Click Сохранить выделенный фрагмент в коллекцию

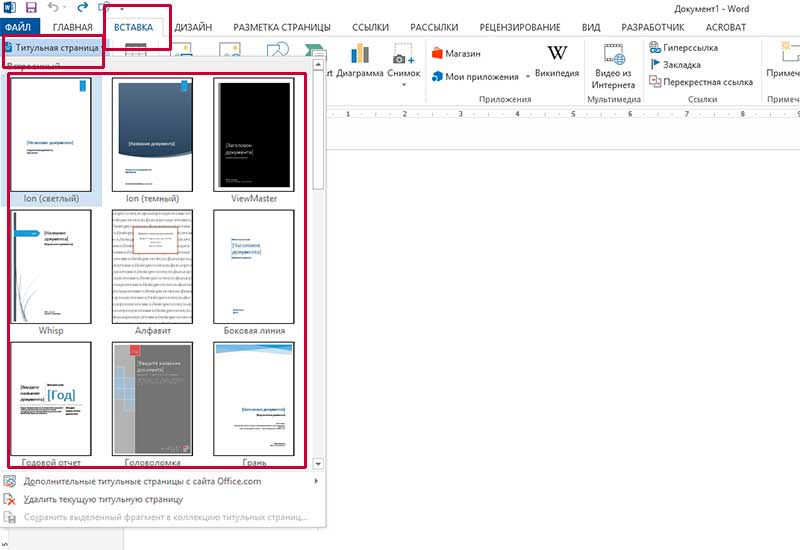pyautogui.click(x=162, y=517)
